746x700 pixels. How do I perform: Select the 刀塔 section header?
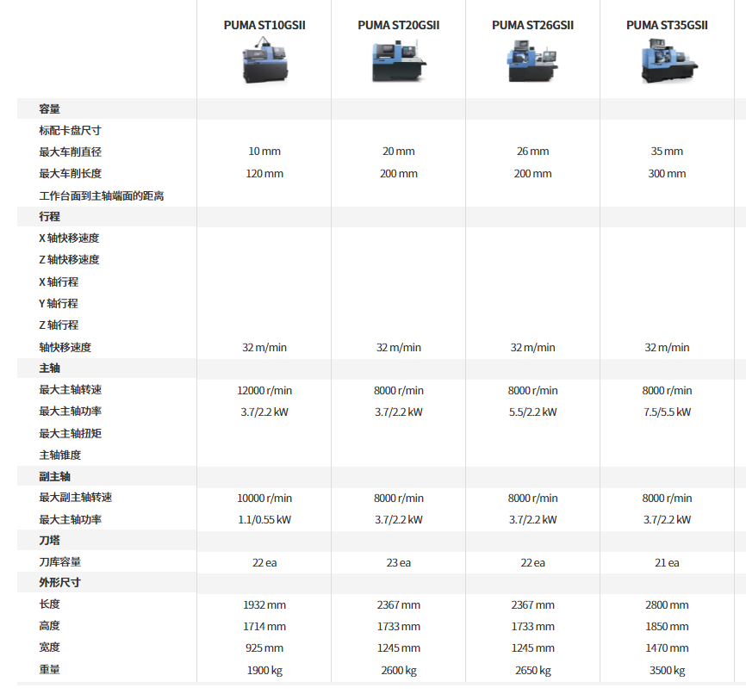[x=49, y=540]
